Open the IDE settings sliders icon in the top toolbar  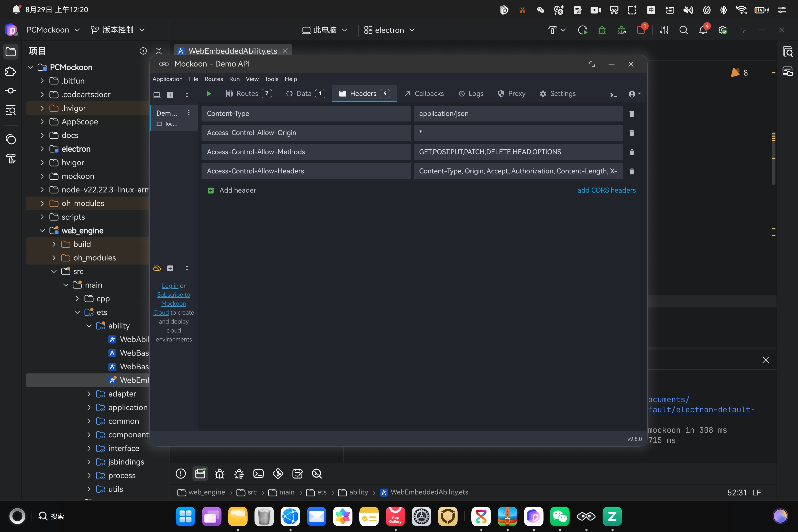(664, 30)
